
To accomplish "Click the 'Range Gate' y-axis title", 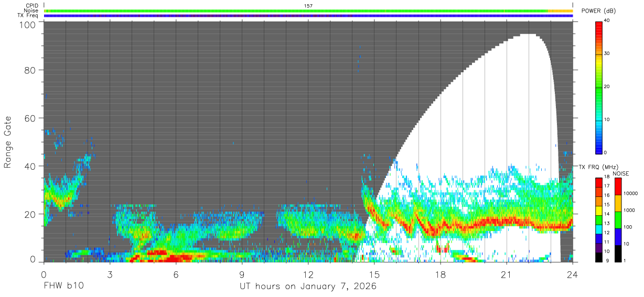I will click(8, 141).
